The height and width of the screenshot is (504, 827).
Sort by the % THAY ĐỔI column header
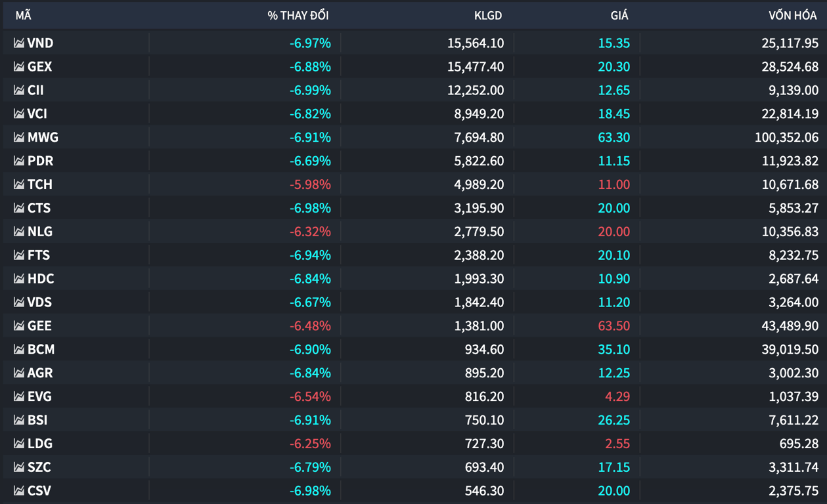[x=298, y=16]
